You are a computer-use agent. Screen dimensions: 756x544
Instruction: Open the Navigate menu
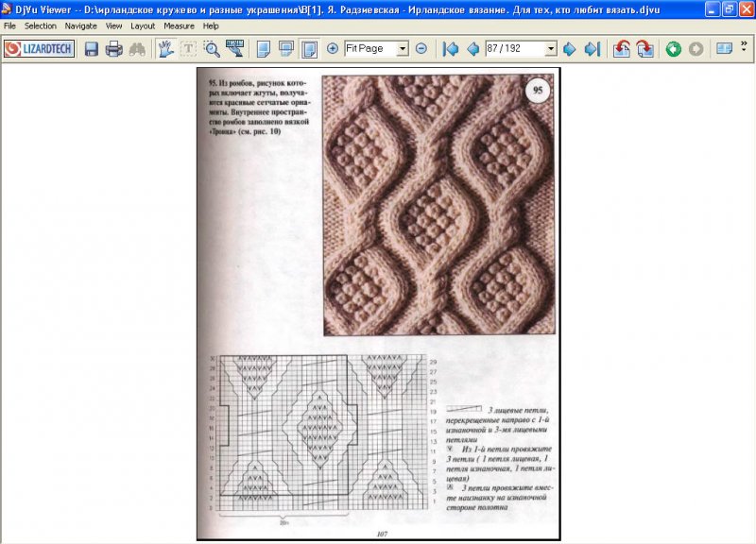point(81,26)
